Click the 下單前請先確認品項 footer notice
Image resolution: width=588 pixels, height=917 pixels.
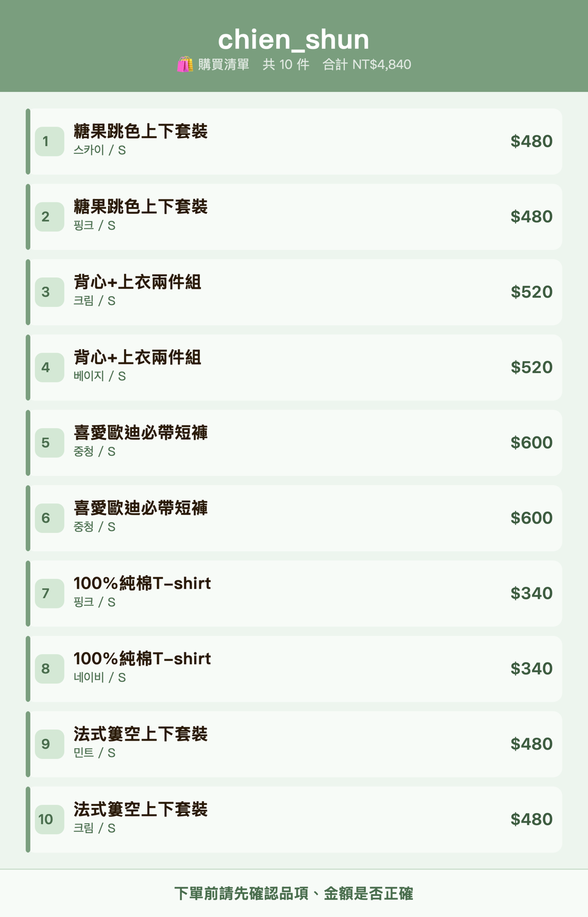click(x=293, y=893)
